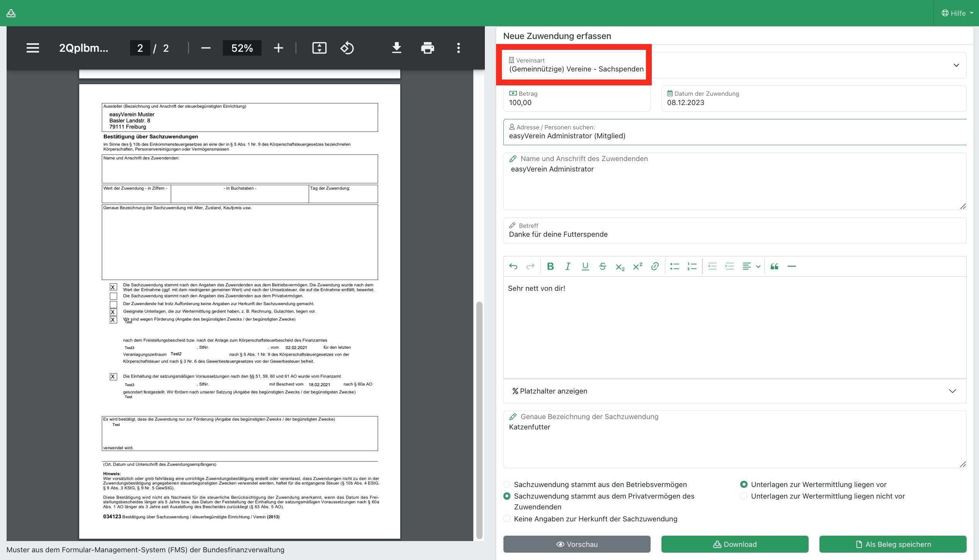Apply blockquote formatting
979x560 pixels.
[774, 266]
